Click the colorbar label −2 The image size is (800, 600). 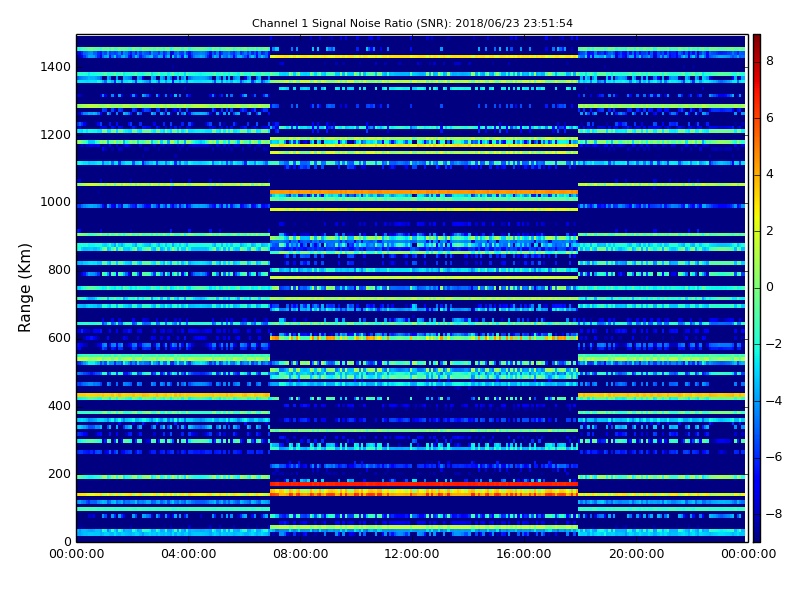pyautogui.click(x=774, y=344)
